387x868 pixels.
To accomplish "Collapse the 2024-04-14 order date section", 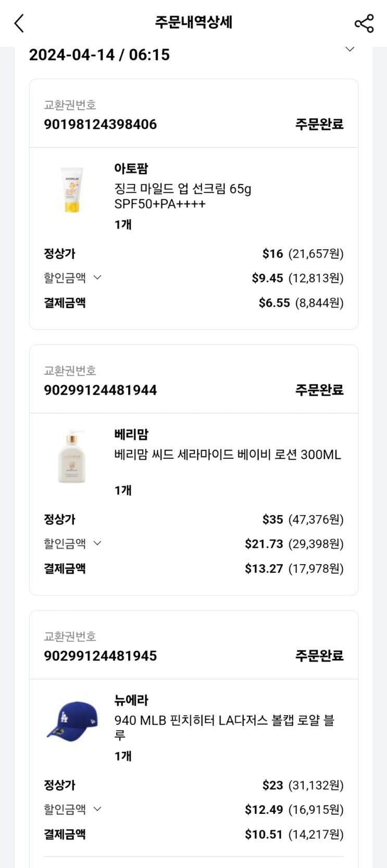I will pos(350,50).
